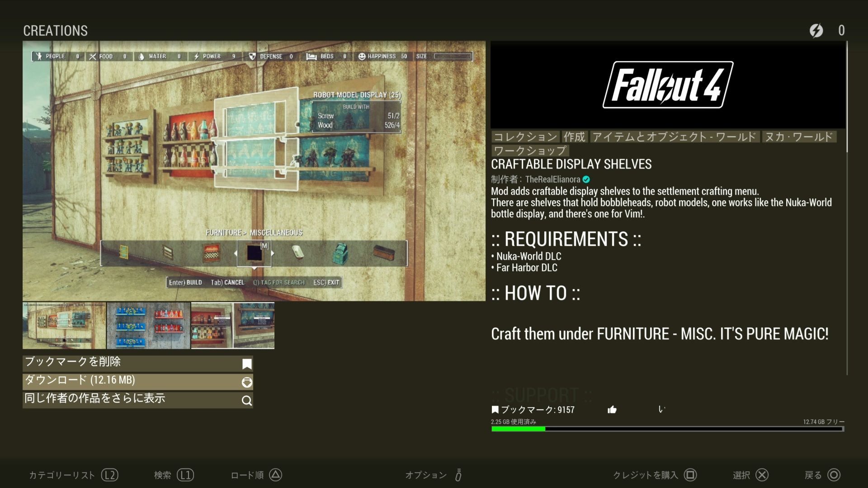Click the 検索 L1 search prompt
This screenshot has height=488, width=868.
174,475
